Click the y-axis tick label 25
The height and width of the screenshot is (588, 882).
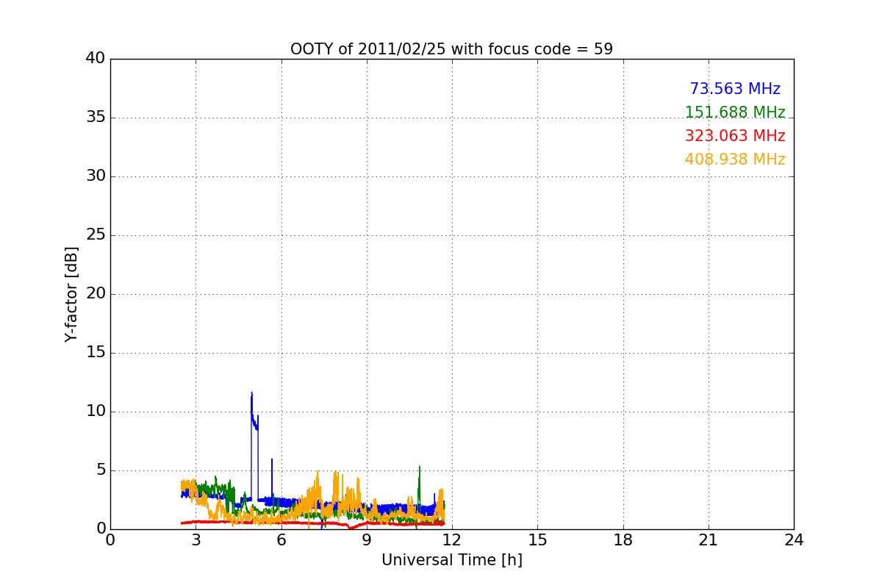(x=96, y=235)
